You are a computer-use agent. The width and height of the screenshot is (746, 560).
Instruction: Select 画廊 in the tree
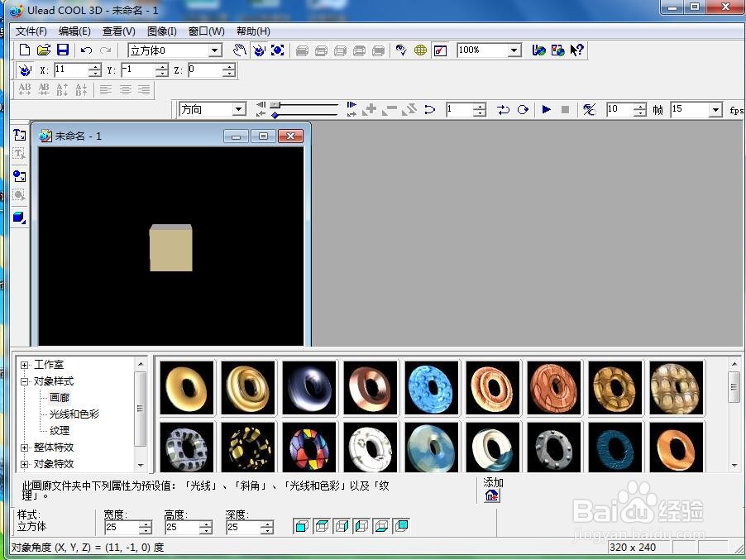click(x=60, y=398)
